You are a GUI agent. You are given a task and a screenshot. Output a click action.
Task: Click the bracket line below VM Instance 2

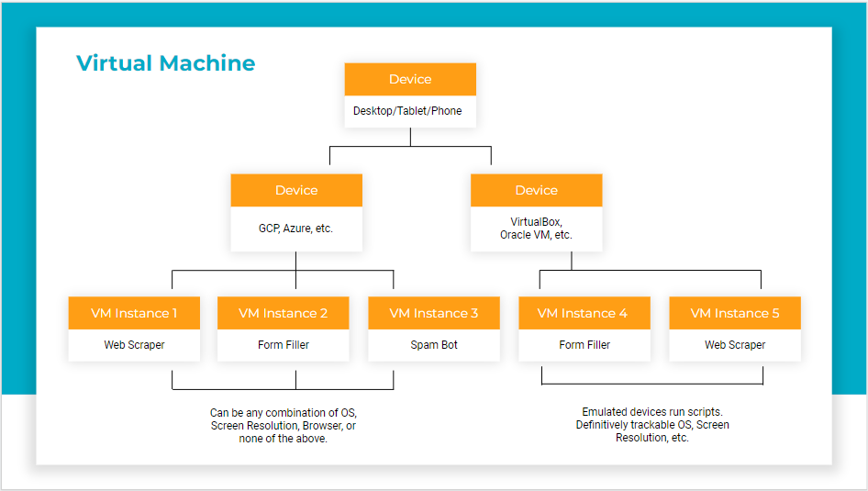coord(295,380)
